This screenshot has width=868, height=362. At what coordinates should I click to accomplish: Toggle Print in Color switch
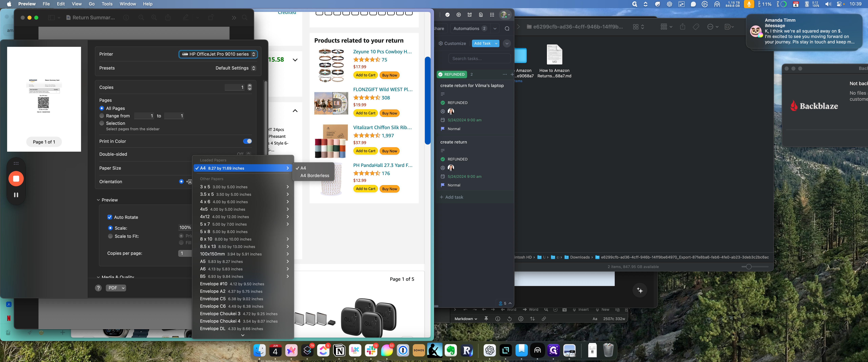coord(247,141)
